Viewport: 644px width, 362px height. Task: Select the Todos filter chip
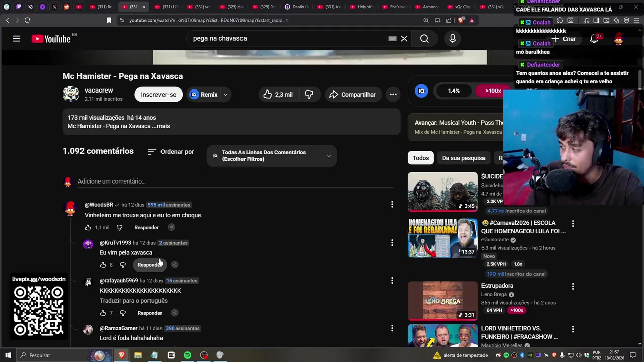(421, 158)
